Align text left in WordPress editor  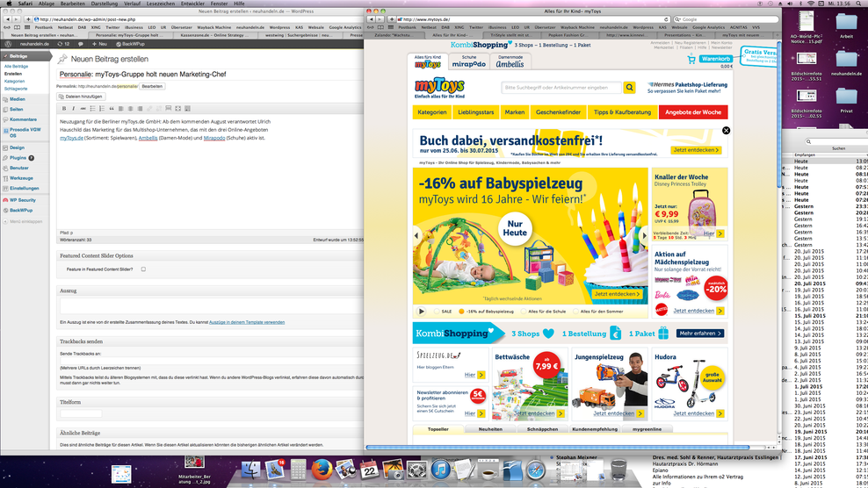(x=120, y=109)
